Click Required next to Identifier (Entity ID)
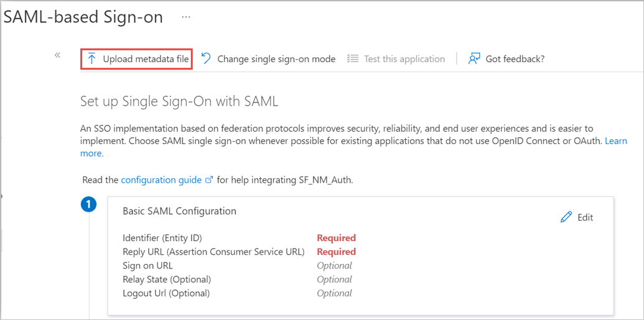The height and width of the screenshot is (320, 644). click(x=336, y=238)
